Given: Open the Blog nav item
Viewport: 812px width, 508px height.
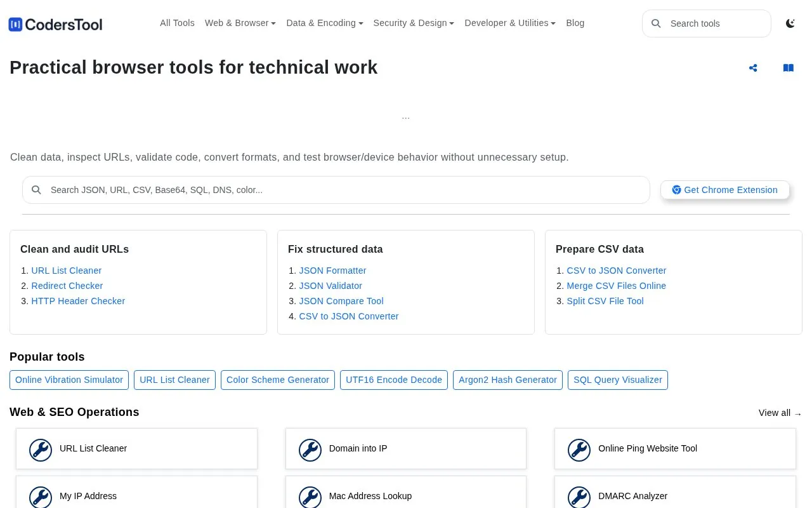Looking at the screenshot, I should (x=575, y=23).
